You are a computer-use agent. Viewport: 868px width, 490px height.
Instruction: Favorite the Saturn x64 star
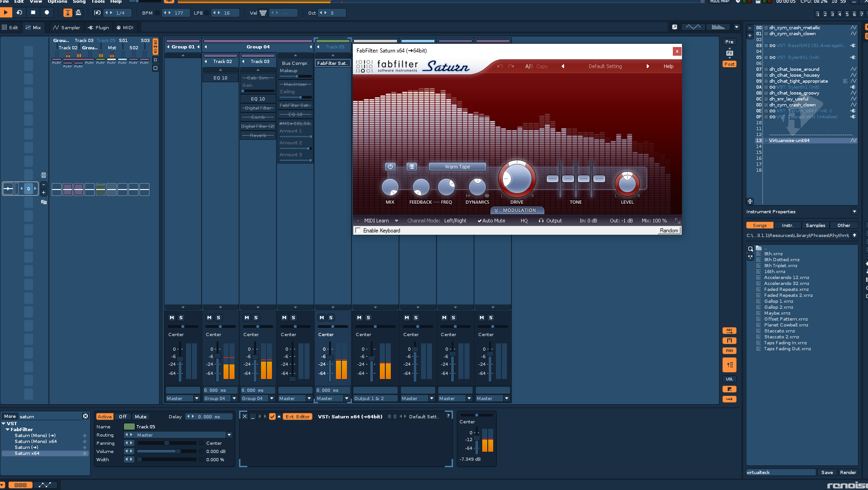[85, 453]
